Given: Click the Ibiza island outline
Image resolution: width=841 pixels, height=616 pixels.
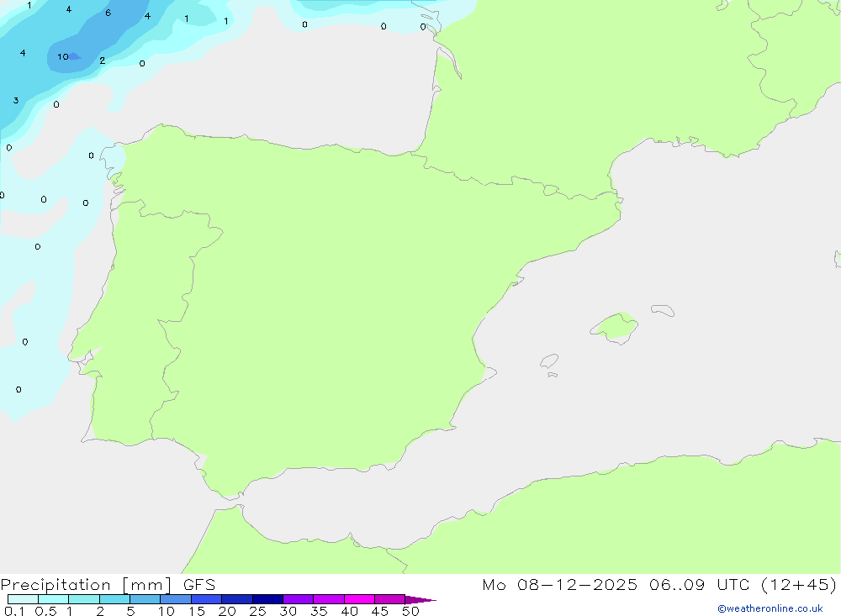Looking at the screenshot, I should (x=549, y=361).
